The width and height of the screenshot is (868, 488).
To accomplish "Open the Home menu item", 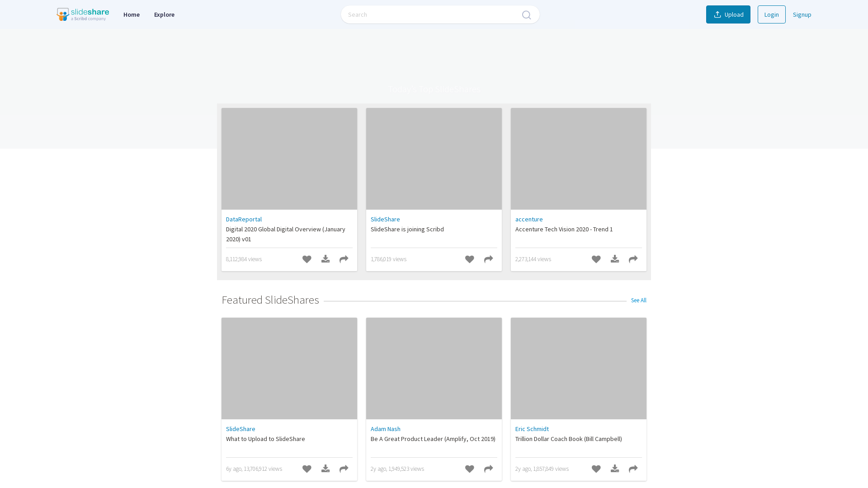I will point(132,14).
